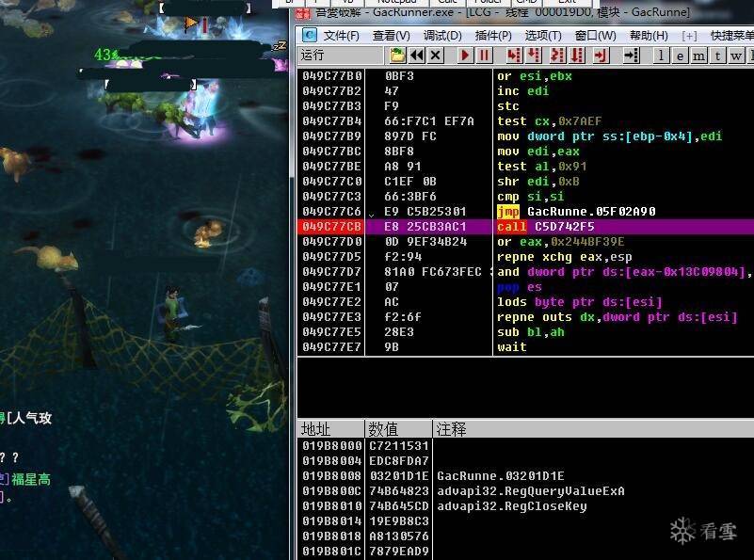The width and height of the screenshot is (754, 560).
Task: Click the Trace into toolbar icon
Action: point(557,56)
